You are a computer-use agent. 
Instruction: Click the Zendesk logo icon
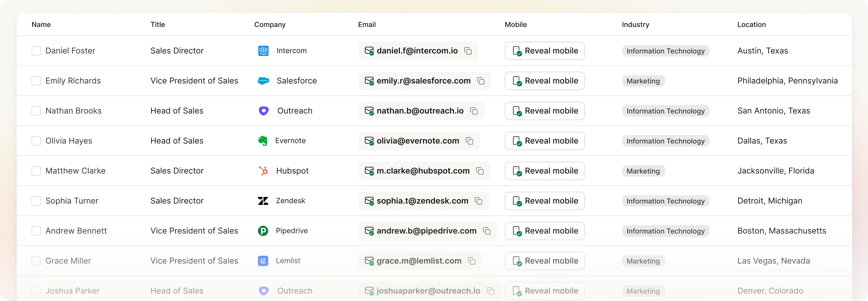(263, 201)
